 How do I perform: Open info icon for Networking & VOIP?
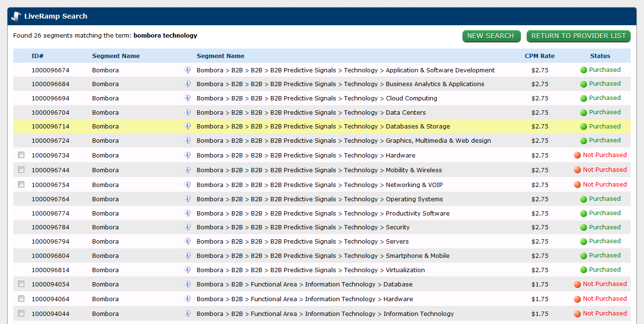[x=187, y=185]
